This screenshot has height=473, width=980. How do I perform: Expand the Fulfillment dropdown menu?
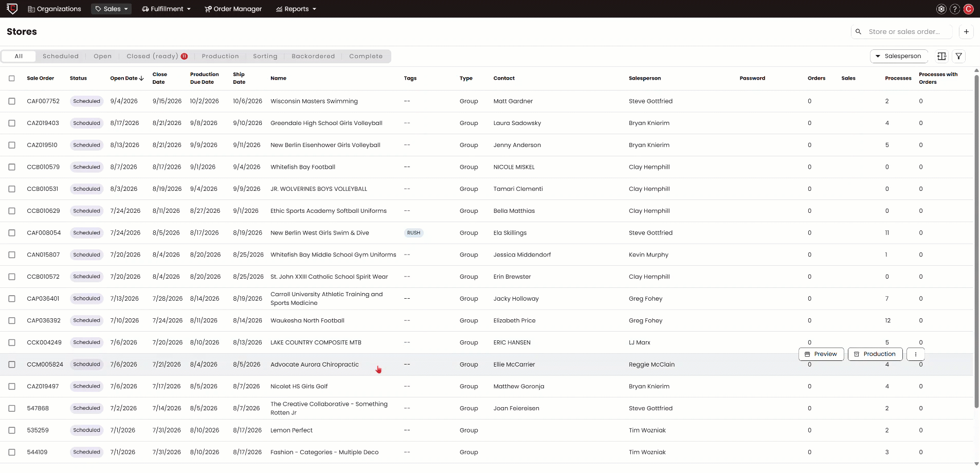166,9
